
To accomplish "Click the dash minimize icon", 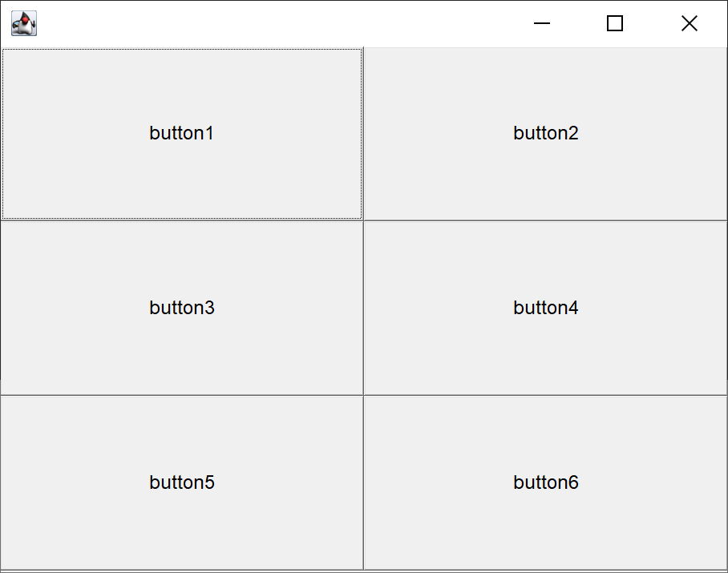I will click(542, 24).
